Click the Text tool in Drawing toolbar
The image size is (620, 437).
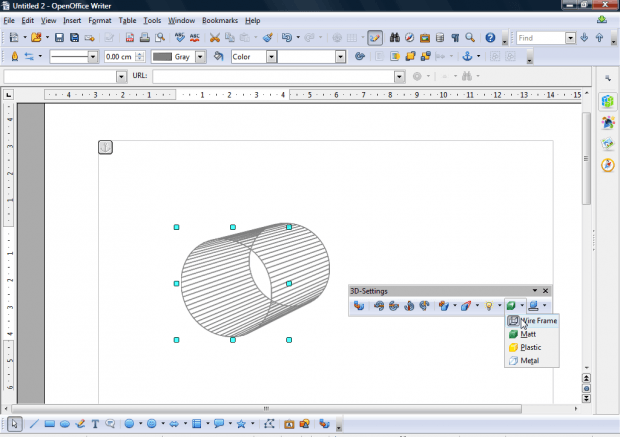[x=96, y=424]
